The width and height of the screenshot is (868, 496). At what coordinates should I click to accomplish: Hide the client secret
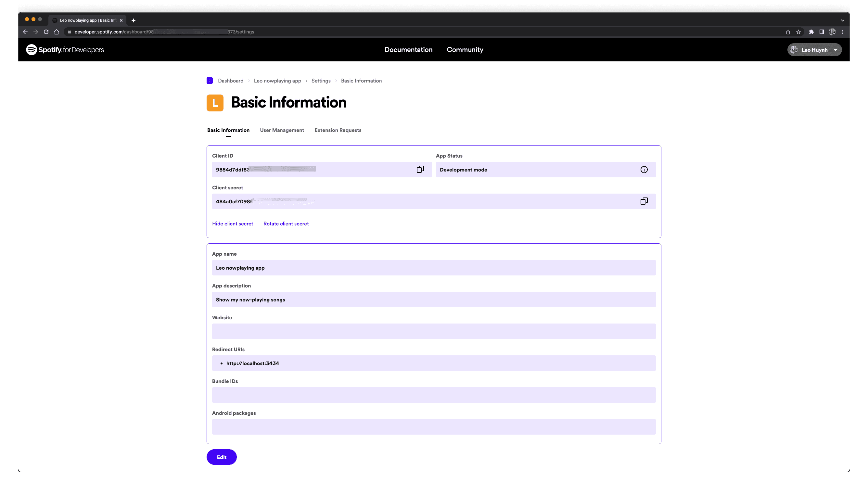[x=232, y=223]
